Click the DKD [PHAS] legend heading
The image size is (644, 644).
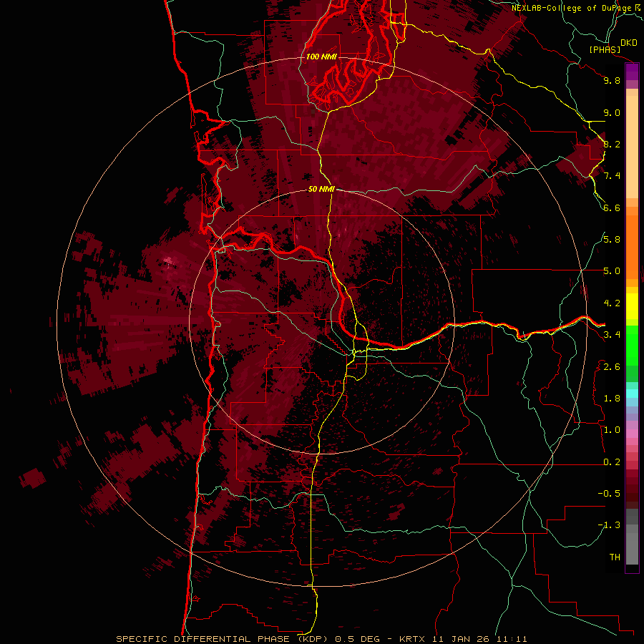613,46
